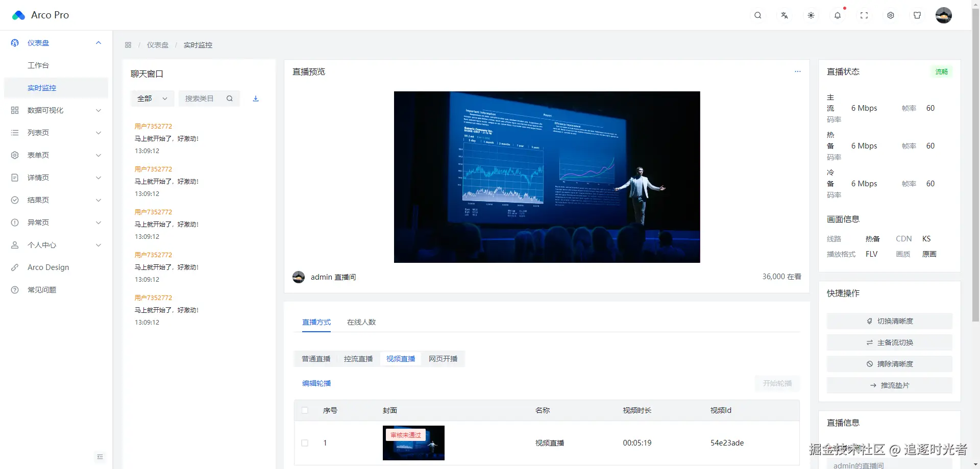Click the language switch icon
This screenshot has width=980, height=469.
[x=785, y=15]
